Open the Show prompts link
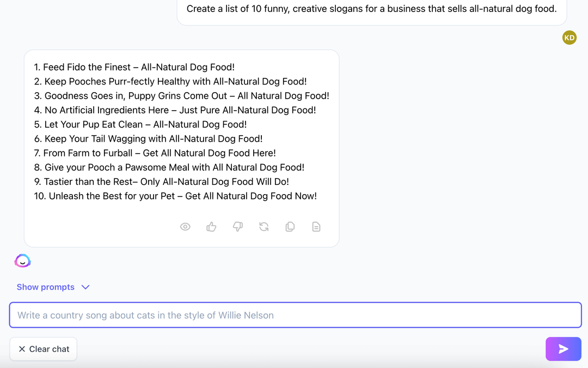 pos(46,287)
